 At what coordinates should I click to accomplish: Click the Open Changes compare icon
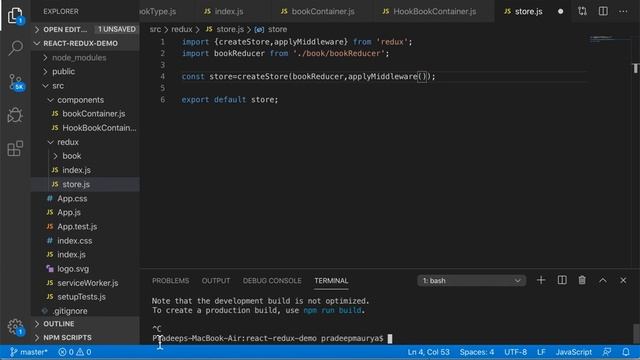582,11
